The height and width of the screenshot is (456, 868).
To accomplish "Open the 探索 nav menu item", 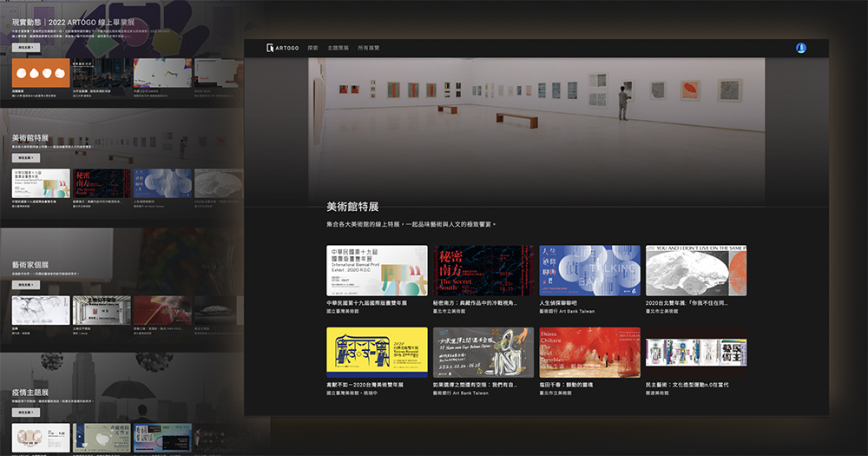I will pyautogui.click(x=313, y=48).
